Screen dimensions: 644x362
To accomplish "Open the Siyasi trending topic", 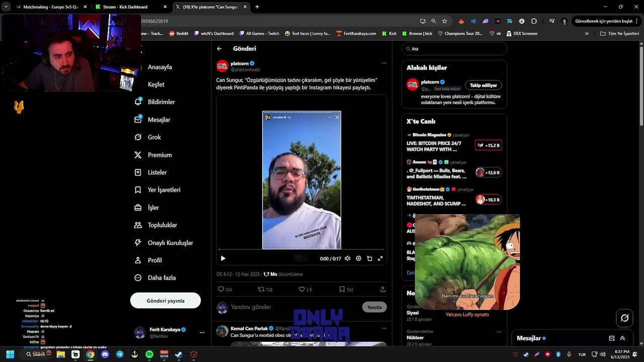I will (413, 313).
